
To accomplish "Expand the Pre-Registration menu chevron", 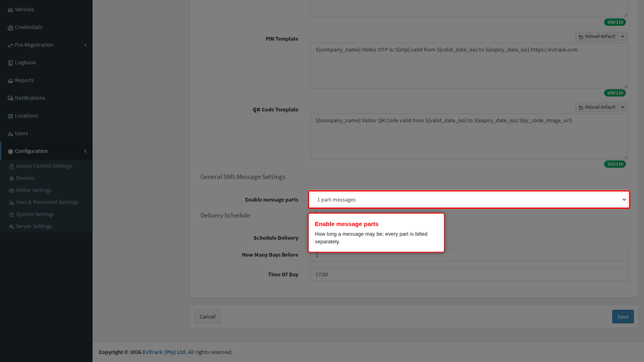I will pyautogui.click(x=85, y=45).
